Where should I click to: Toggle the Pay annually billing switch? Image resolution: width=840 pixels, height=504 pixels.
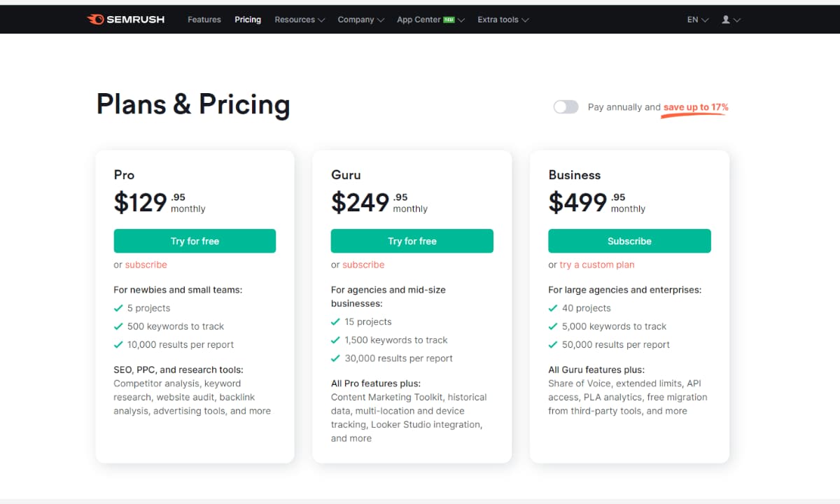tap(566, 107)
